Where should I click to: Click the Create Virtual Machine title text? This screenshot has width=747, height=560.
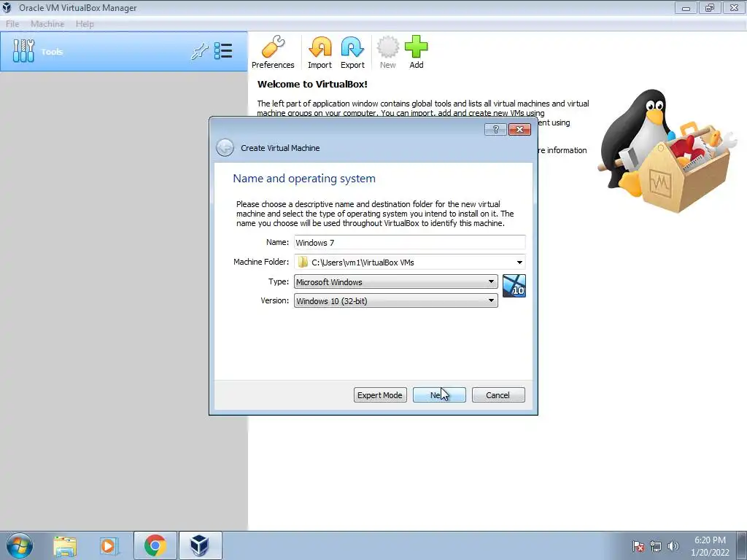coord(280,148)
